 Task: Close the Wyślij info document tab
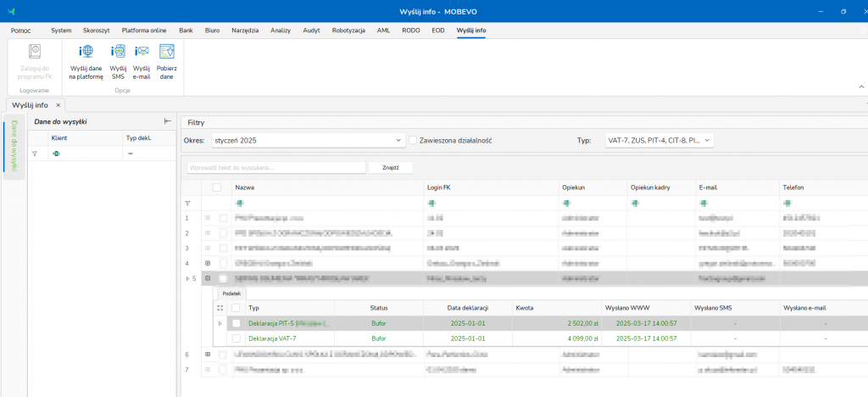58,105
